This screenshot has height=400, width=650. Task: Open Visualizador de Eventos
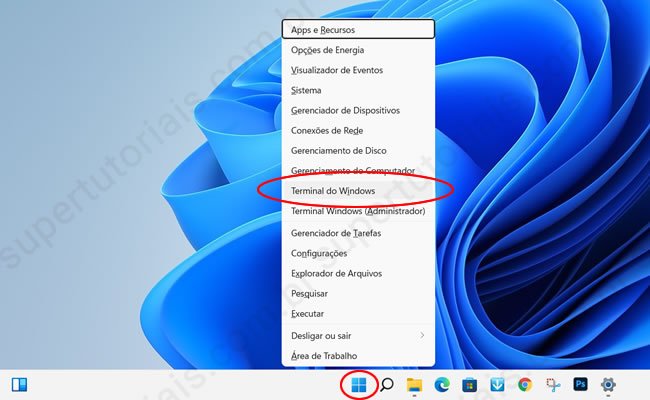pyautogui.click(x=358, y=70)
